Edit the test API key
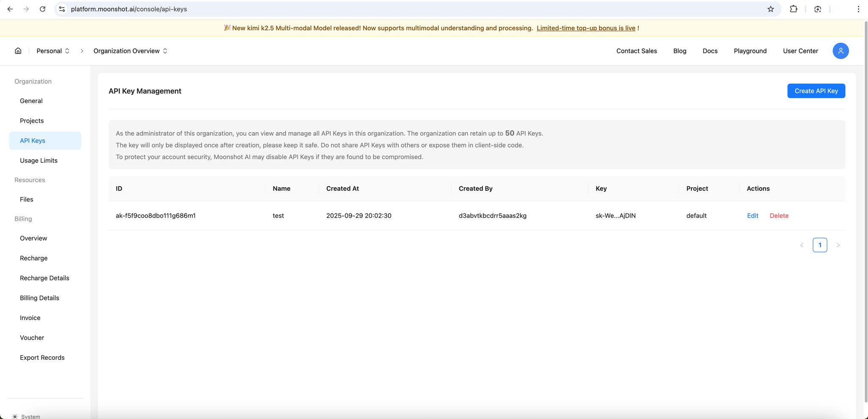 tap(753, 216)
